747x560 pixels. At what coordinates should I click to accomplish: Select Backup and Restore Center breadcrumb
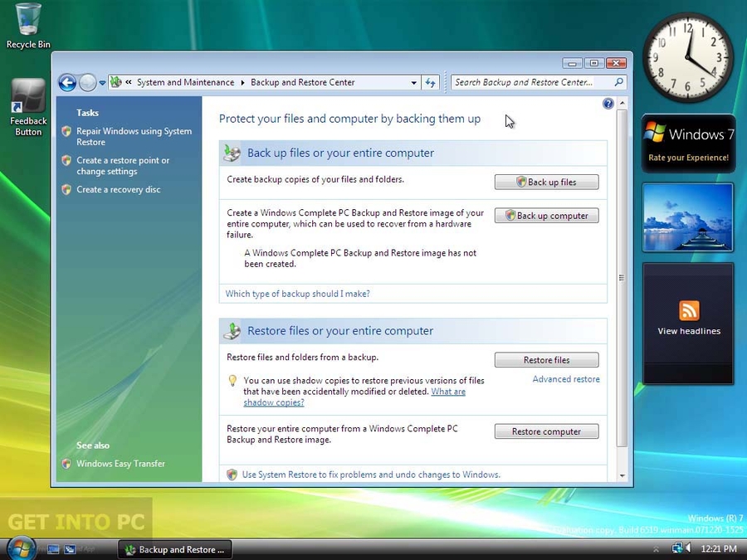pos(304,83)
